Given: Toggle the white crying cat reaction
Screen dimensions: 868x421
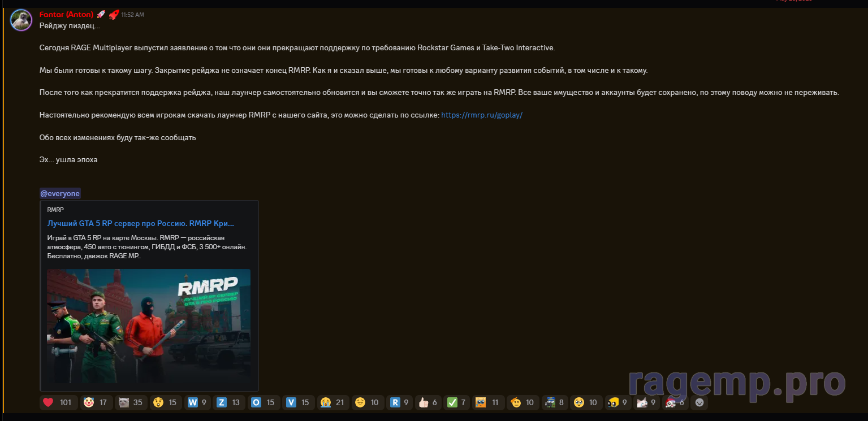Looking at the screenshot, I should click(647, 402).
